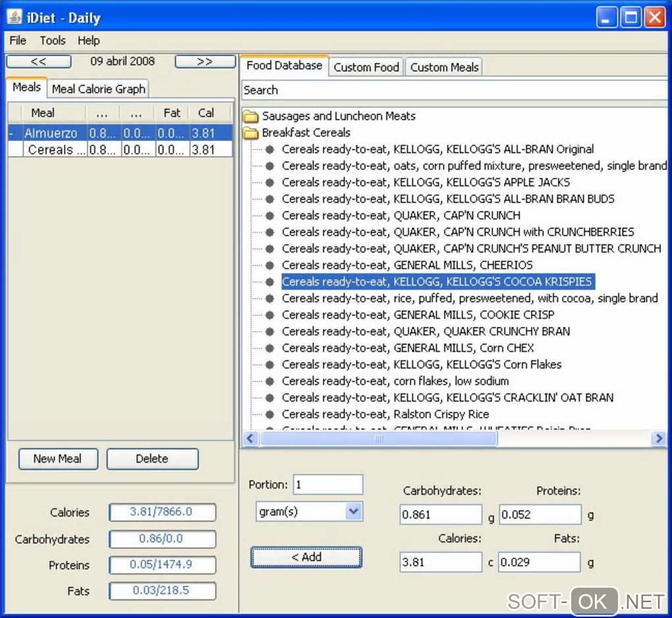672x618 pixels.
Task: Select CAP'N CRUNCH'S PEANUT BUTTER CRUNCH item
Action: pyautogui.click(x=472, y=249)
